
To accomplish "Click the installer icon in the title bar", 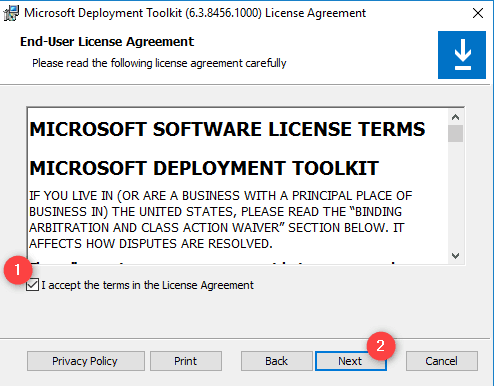I will [11, 13].
